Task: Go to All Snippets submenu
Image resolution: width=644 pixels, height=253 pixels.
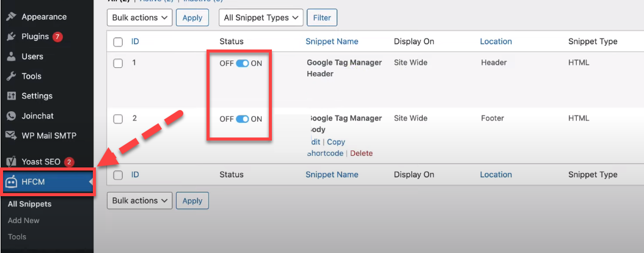Action: pyautogui.click(x=29, y=204)
